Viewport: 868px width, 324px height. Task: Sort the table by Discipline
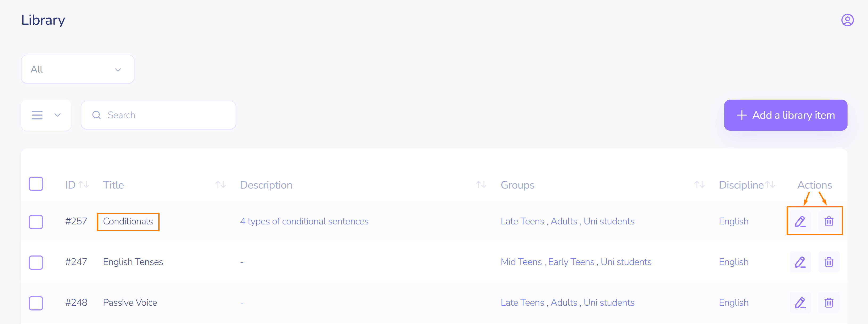[x=770, y=185]
